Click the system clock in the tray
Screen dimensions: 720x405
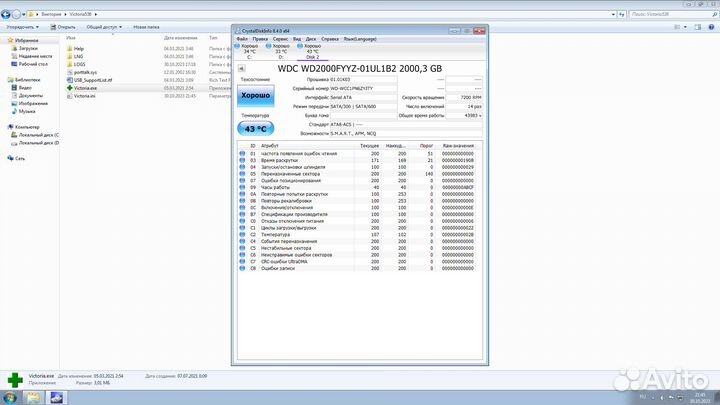point(700,398)
